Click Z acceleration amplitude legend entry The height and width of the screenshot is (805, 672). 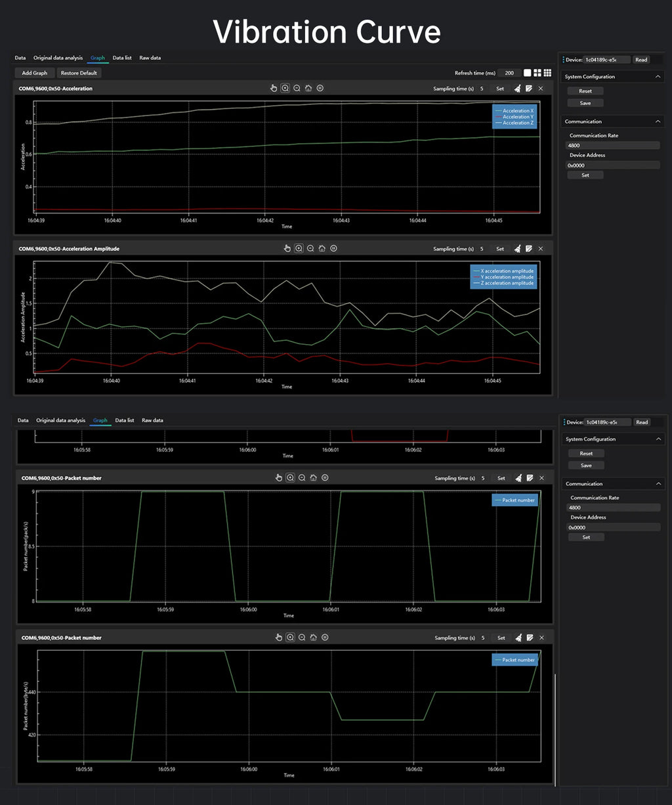click(x=503, y=283)
